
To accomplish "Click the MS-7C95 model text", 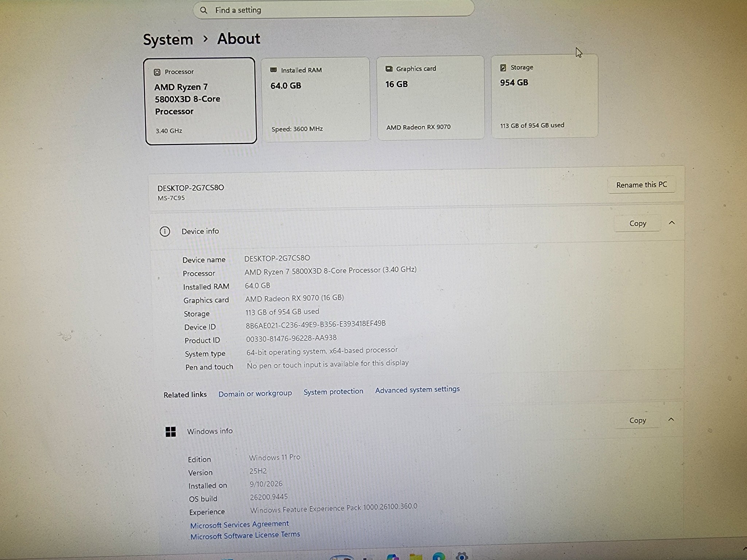I will pyautogui.click(x=171, y=198).
